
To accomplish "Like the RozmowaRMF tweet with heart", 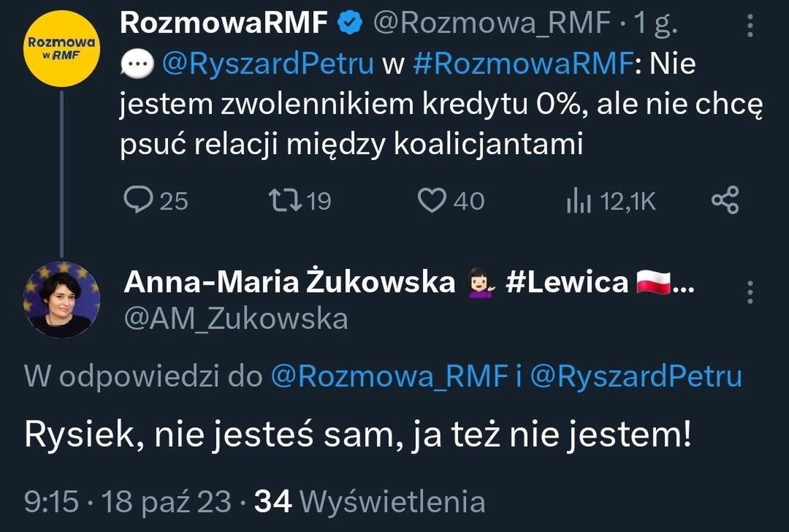I will 435,201.
